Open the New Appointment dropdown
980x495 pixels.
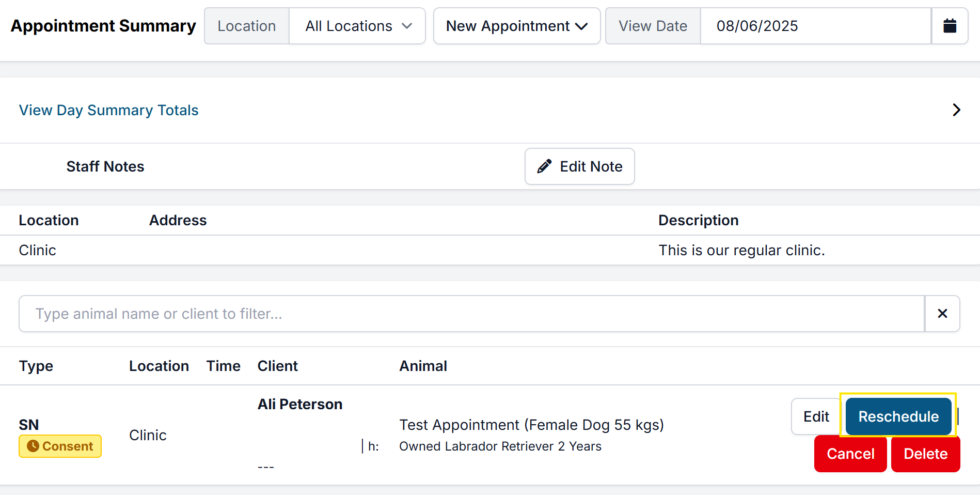[516, 26]
